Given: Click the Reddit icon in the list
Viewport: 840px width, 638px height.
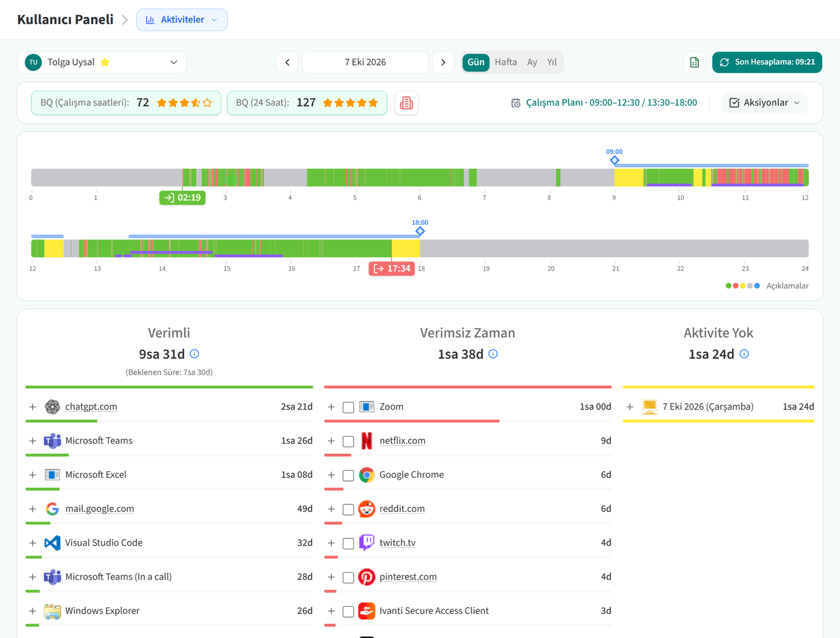Looking at the screenshot, I should [x=367, y=509].
